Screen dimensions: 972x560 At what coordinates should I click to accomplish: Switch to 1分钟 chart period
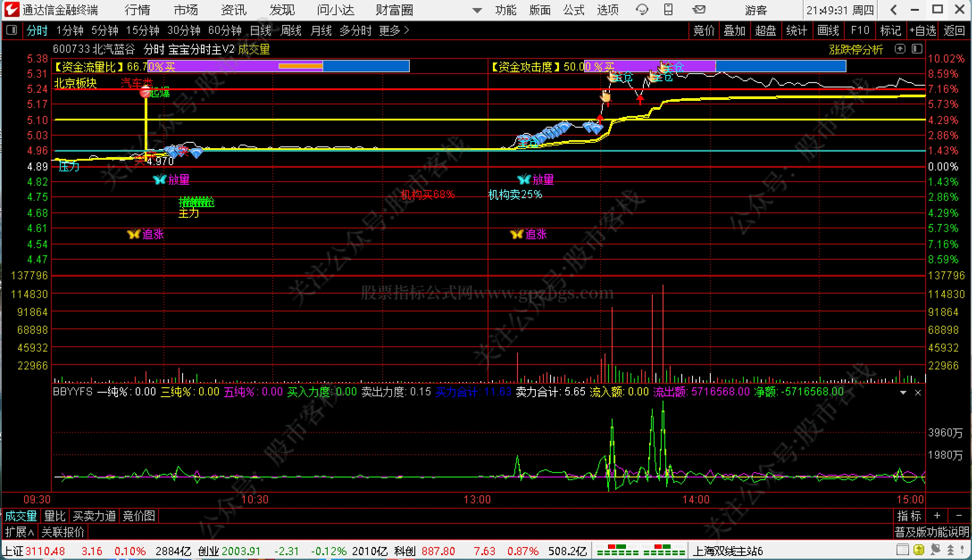click(70, 30)
